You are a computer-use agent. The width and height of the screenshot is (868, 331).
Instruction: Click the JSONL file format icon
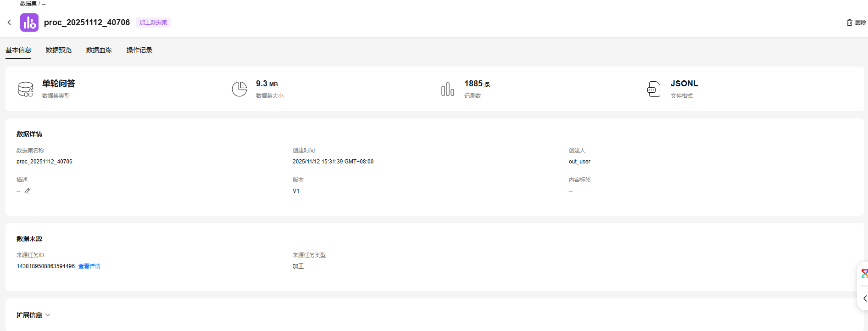(x=654, y=89)
